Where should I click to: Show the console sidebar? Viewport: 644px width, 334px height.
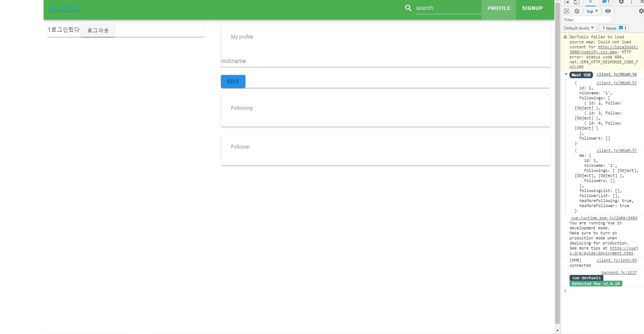coord(567,11)
